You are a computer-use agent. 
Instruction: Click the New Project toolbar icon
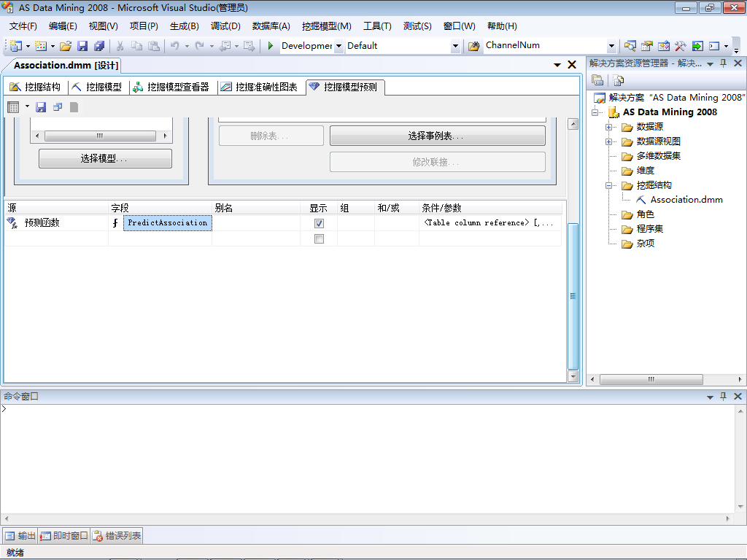pyautogui.click(x=16, y=46)
